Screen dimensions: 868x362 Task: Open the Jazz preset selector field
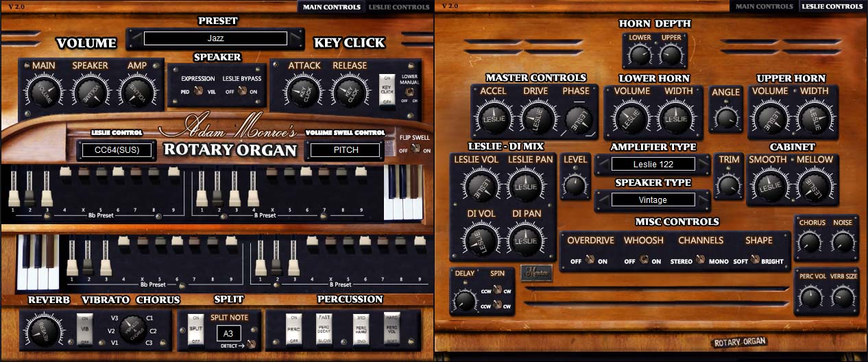215,38
